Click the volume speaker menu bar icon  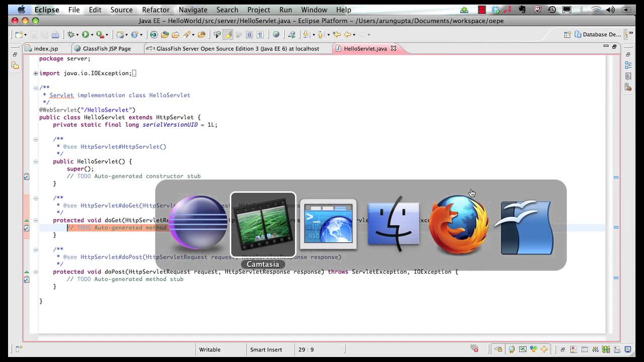[611, 10]
